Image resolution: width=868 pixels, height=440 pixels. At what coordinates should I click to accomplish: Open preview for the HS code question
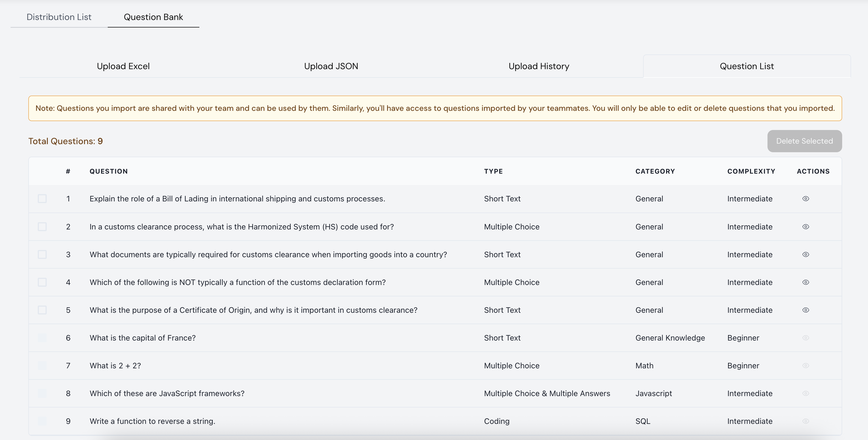point(806,227)
